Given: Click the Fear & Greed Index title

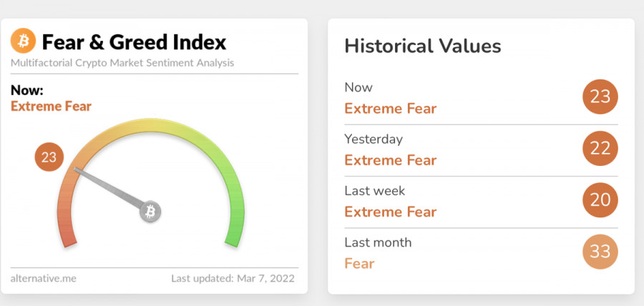Looking at the screenshot, I should pyautogui.click(x=134, y=41).
